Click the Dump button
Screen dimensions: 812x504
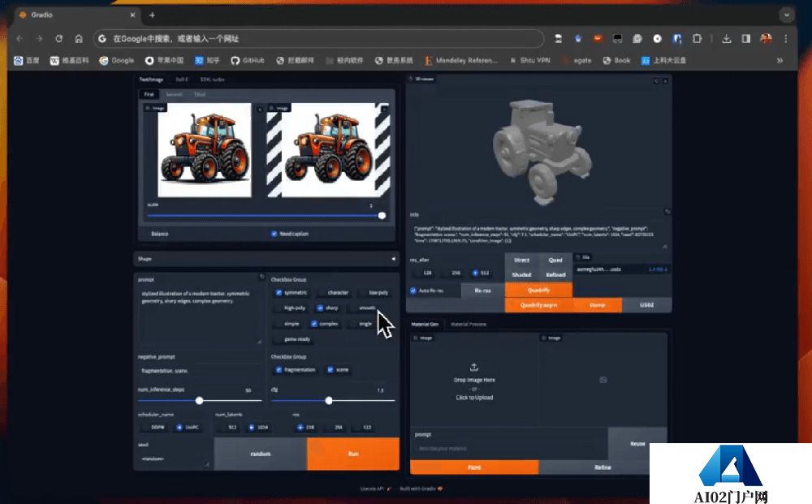(x=597, y=305)
